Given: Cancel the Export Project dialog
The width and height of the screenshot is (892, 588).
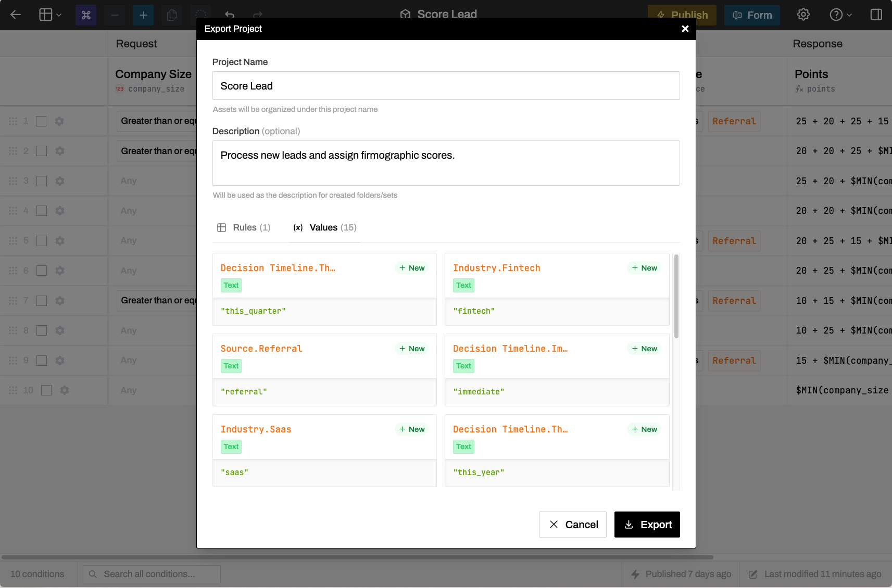Looking at the screenshot, I should [573, 525].
